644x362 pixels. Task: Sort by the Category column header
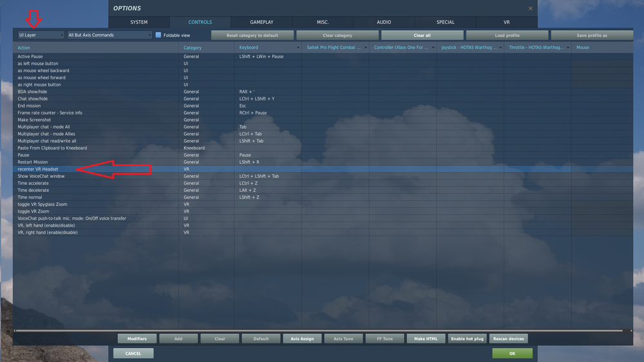pos(207,48)
